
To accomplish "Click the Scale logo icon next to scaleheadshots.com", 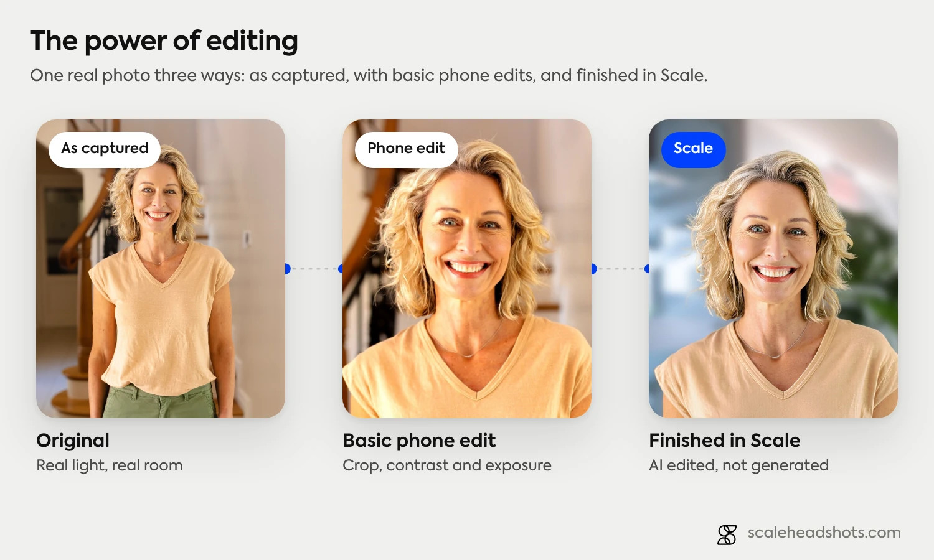I will tap(727, 534).
